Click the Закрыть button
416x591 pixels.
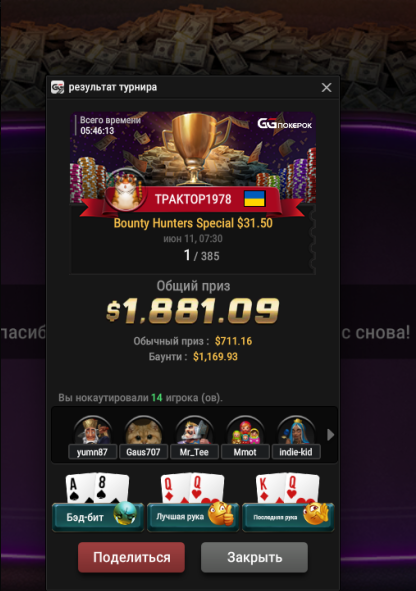(254, 557)
